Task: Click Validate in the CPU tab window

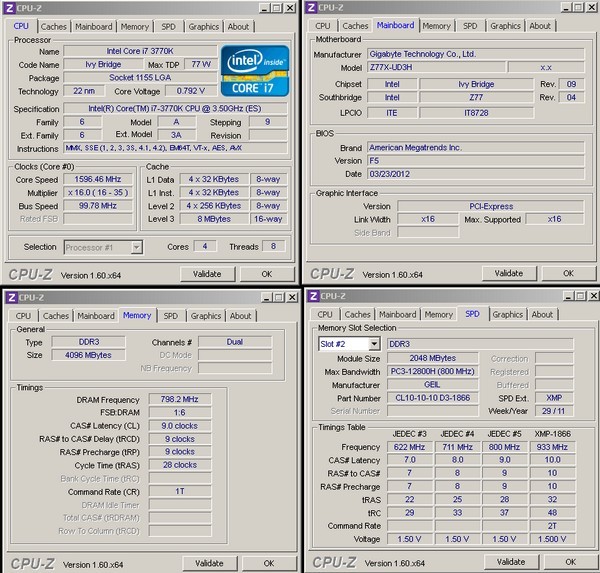Action: 207,274
